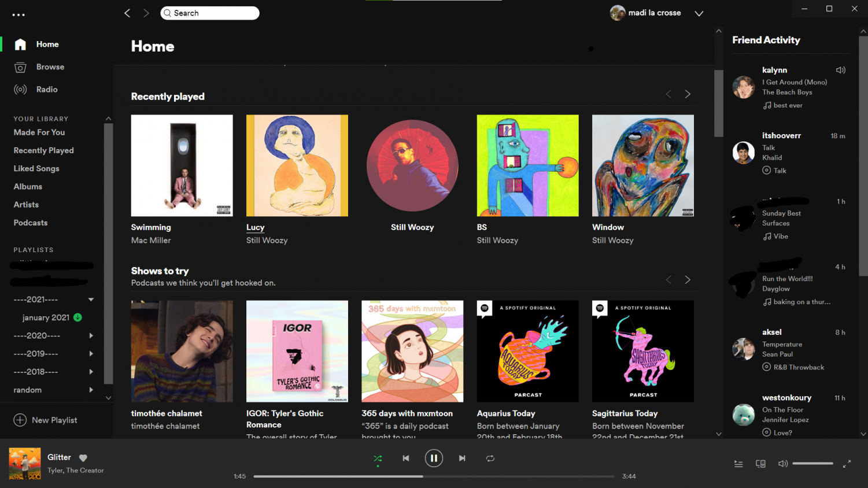Open the Lucy title link
Screen dimensions: 868x488
point(255,227)
